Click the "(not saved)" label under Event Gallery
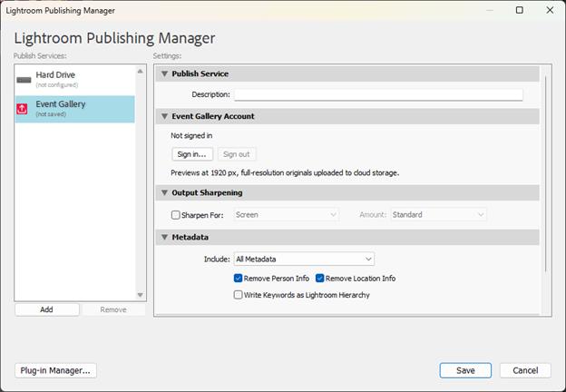The height and width of the screenshot is (392, 566). point(51,114)
